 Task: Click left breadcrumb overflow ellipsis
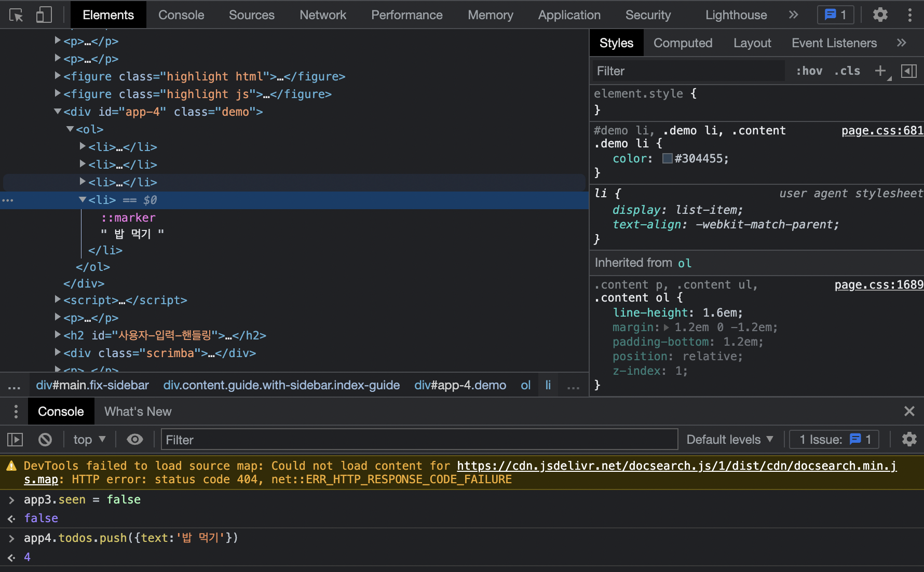(15, 385)
